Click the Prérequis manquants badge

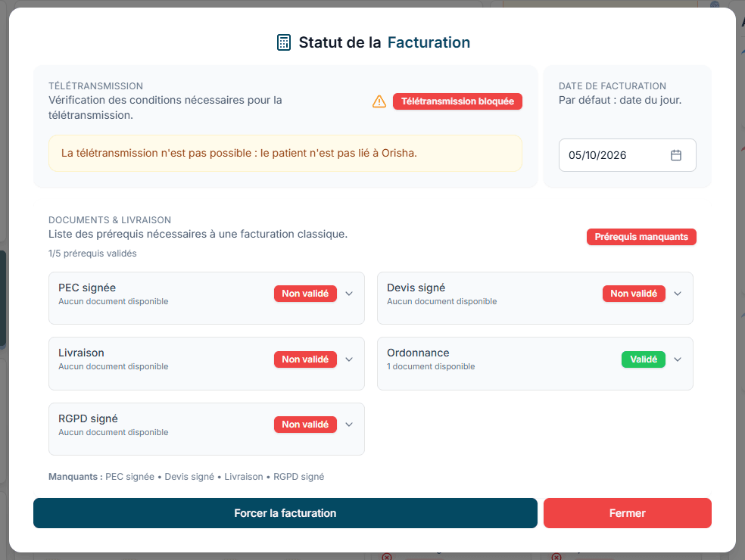(641, 237)
